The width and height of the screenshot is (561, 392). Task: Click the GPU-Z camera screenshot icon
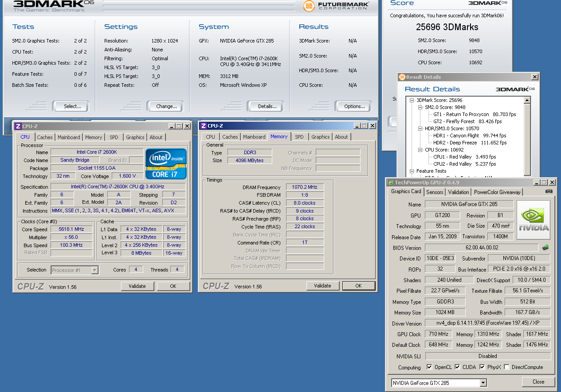tap(549, 191)
